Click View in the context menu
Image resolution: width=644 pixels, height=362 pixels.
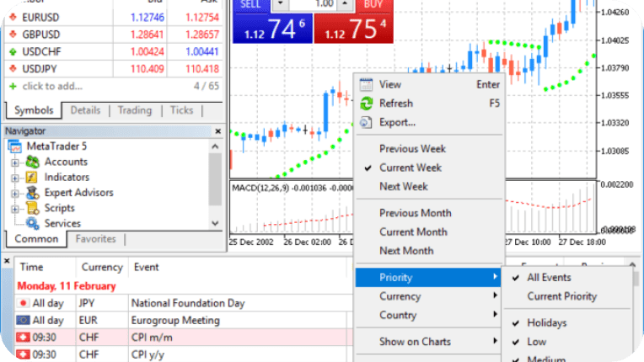pyautogui.click(x=429, y=84)
